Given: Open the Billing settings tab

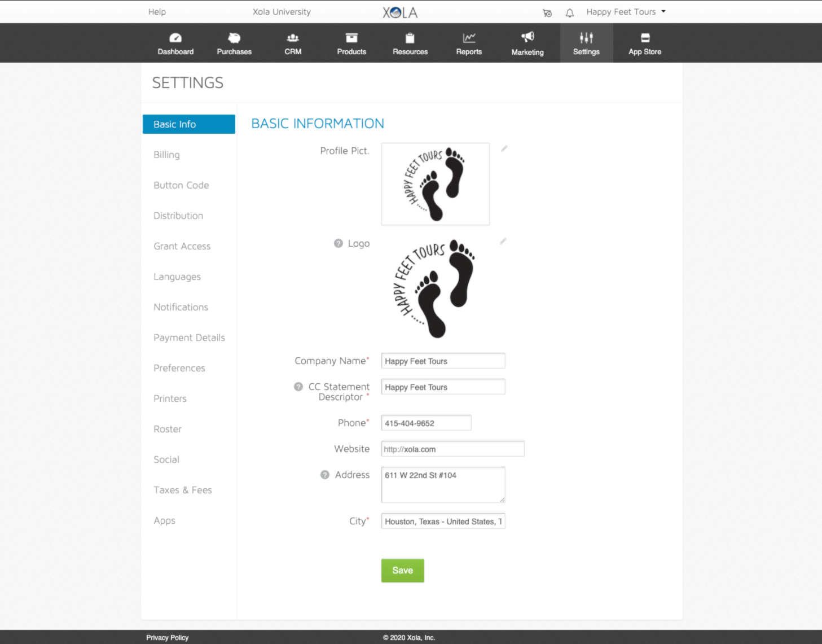Looking at the screenshot, I should (x=166, y=155).
